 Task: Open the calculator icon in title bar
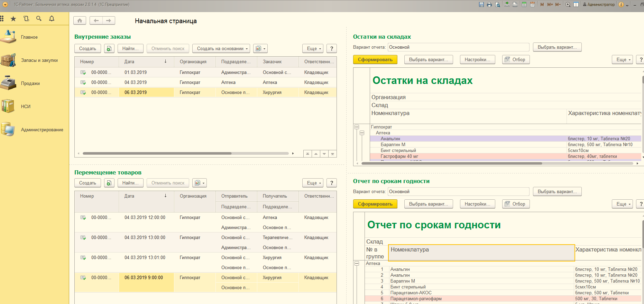click(524, 4)
